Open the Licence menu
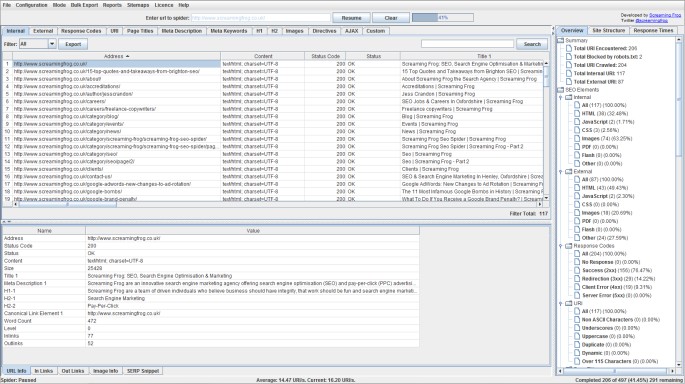Screen dimensions: 685x384 [x=164, y=5]
